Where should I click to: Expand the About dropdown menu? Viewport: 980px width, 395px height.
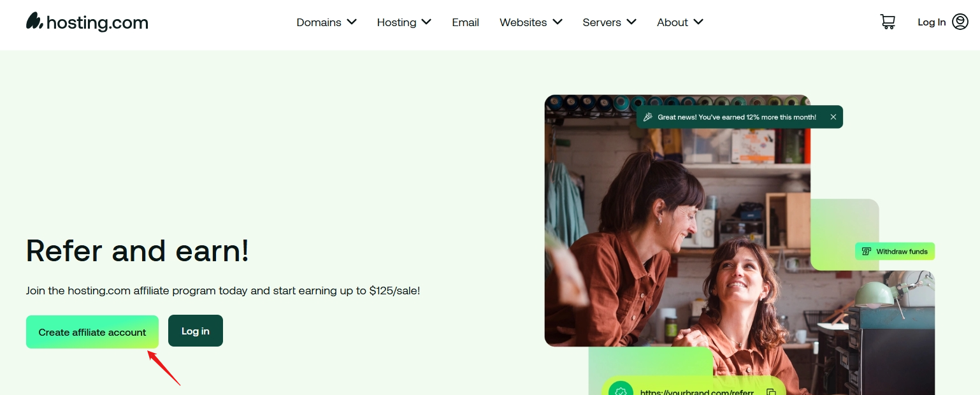tap(680, 22)
